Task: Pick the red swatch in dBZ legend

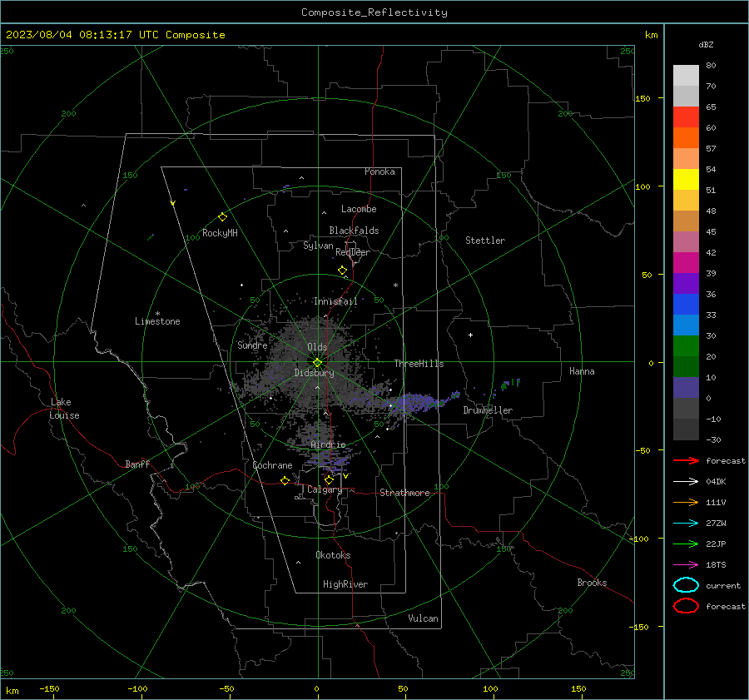Action: pos(686,117)
